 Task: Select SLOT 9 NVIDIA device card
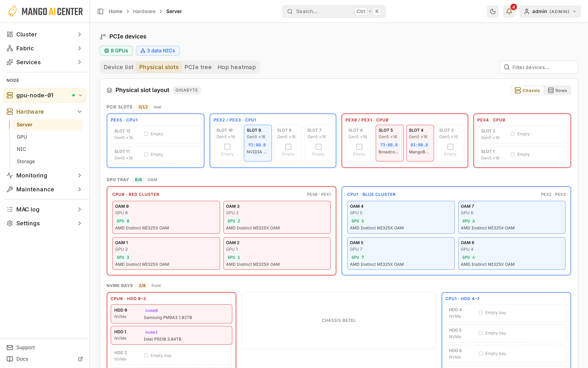click(x=258, y=143)
